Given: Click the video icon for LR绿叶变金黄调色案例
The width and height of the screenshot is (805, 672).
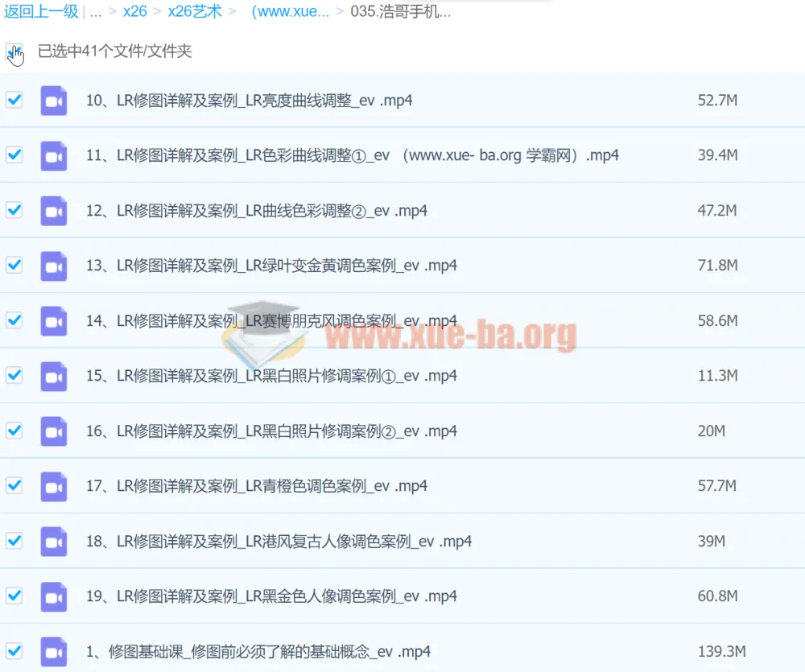Looking at the screenshot, I should 53,265.
